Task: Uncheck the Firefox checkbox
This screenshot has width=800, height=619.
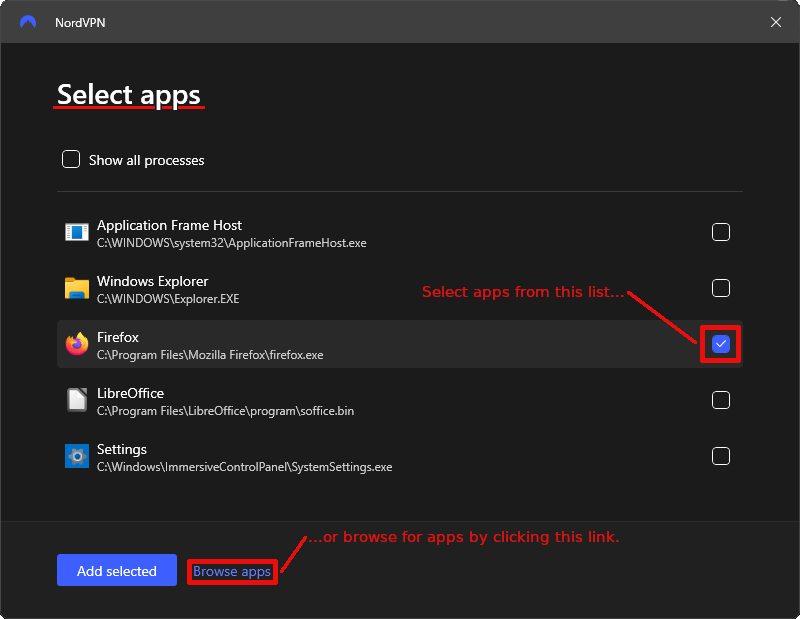Action: click(720, 344)
